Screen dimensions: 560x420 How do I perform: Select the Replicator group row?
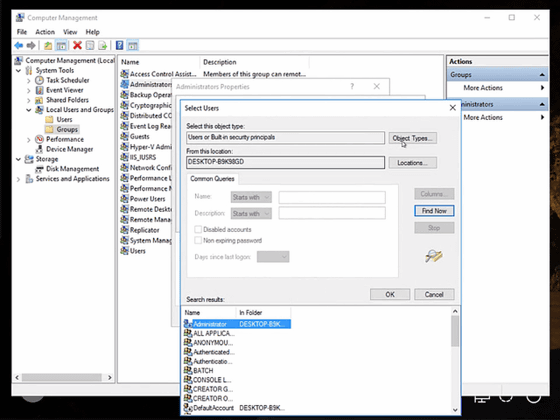pos(144,230)
